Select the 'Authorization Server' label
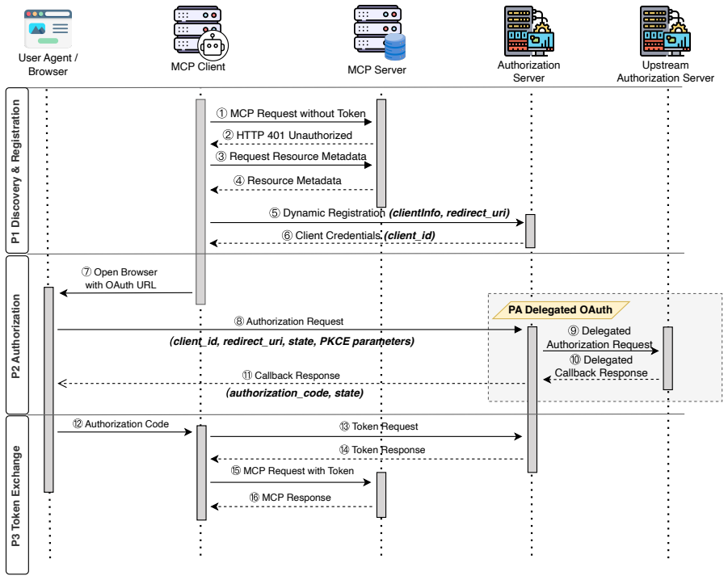This screenshot has height=580, width=728. pos(528,71)
